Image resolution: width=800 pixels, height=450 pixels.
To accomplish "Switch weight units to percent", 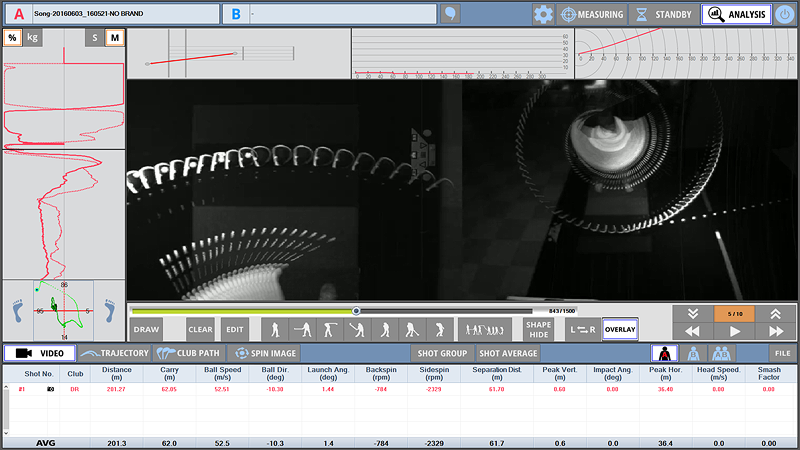I will tap(12, 37).
